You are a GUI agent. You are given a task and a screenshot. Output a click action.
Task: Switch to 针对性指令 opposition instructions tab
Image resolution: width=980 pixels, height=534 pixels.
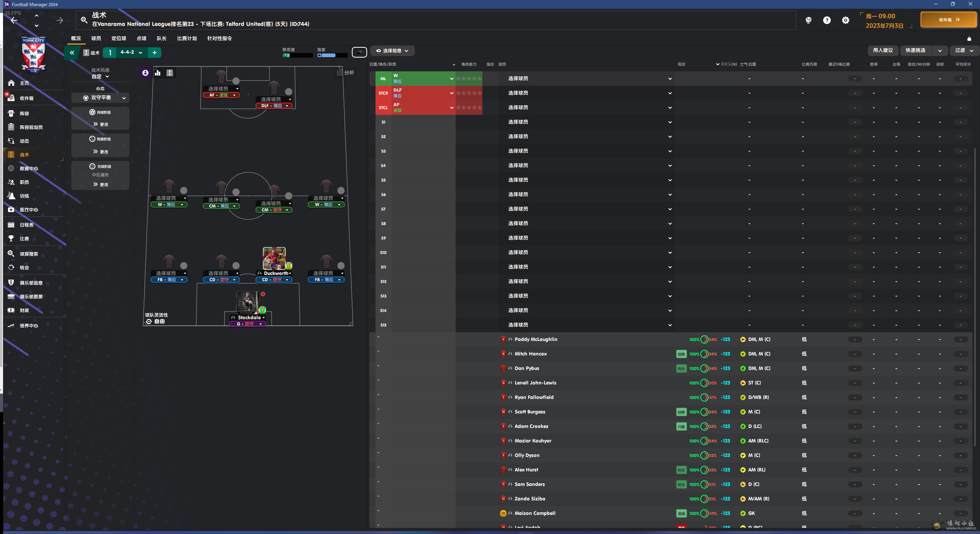pyautogui.click(x=219, y=39)
